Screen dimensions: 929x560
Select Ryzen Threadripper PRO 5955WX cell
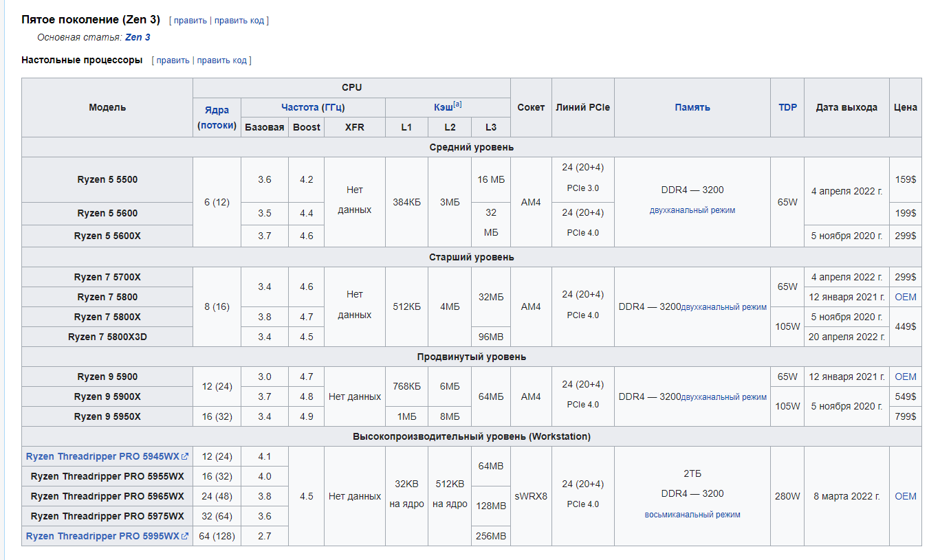pos(107,476)
